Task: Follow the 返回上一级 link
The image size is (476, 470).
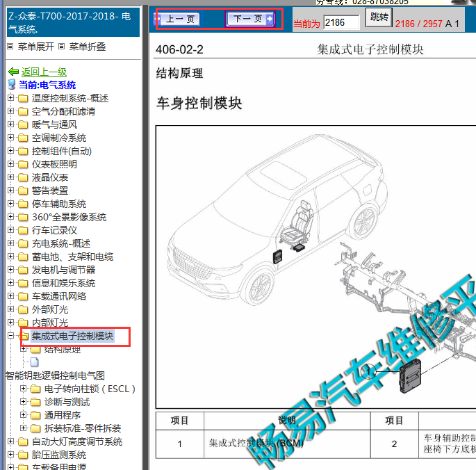Action: (x=44, y=72)
